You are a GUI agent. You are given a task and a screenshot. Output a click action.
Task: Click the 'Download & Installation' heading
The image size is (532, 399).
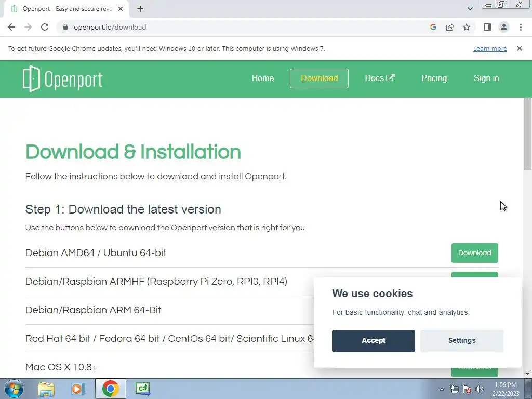(133, 152)
